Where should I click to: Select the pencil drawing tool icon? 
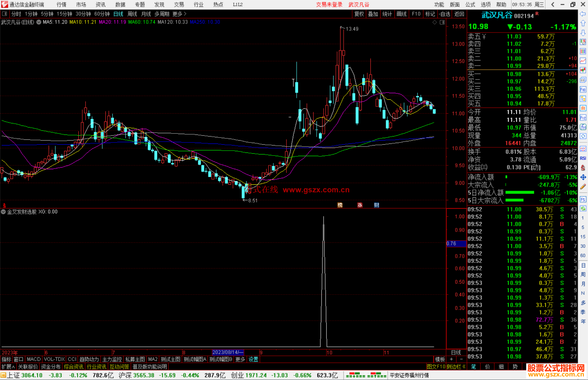(x=583, y=187)
